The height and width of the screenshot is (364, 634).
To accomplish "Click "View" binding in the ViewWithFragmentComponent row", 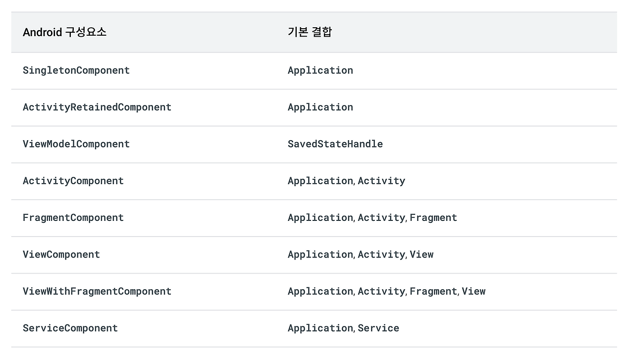I will click(474, 291).
